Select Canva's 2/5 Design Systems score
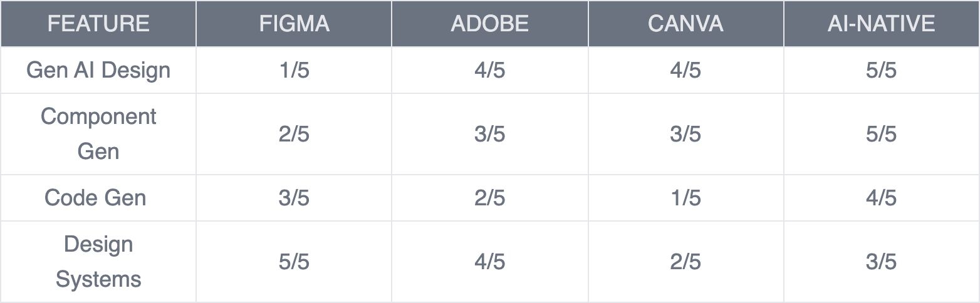Viewport: 980px width, 303px height. point(685,262)
